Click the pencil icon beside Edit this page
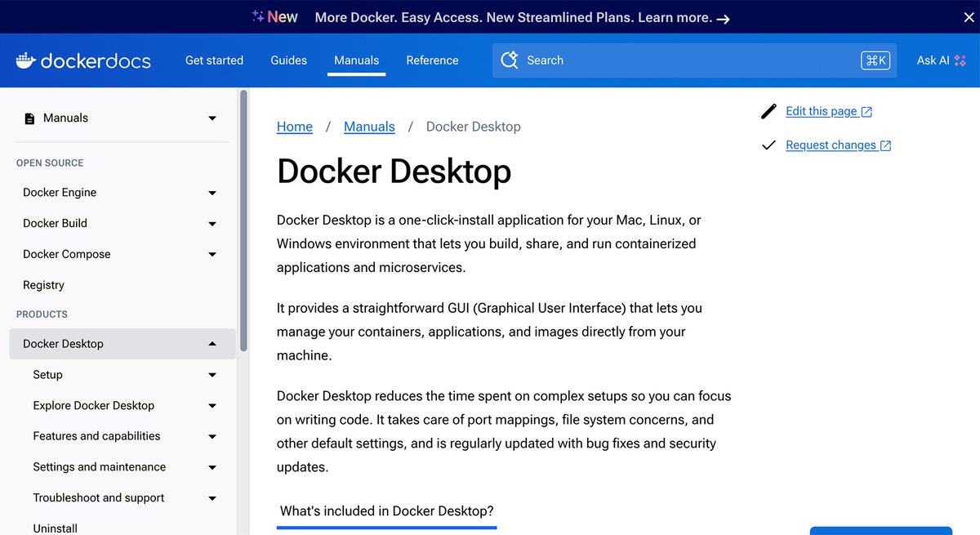 click(x=768, y=112)
